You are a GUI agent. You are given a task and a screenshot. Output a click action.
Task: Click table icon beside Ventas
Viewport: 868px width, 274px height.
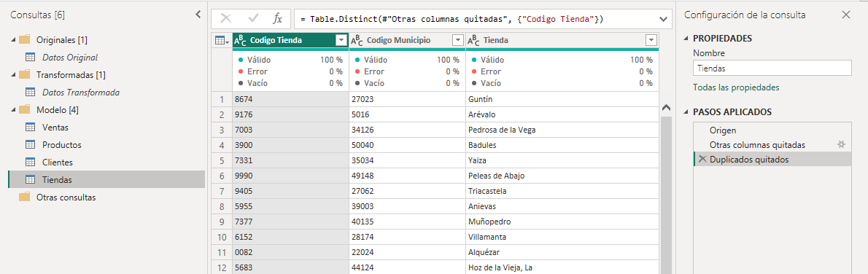coord(31,128)
